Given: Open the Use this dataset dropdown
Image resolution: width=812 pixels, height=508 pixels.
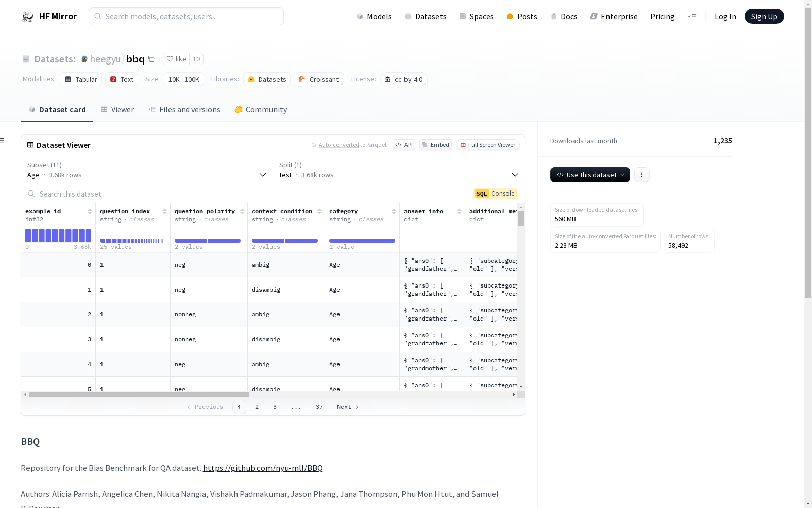Looking at the screenshot, I should coord(590,175).
